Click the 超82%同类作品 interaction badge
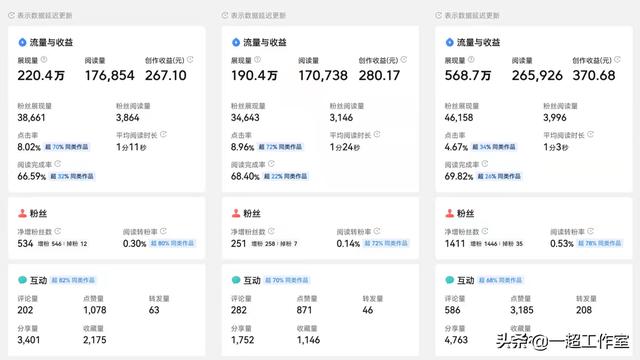 click(73, 280)
